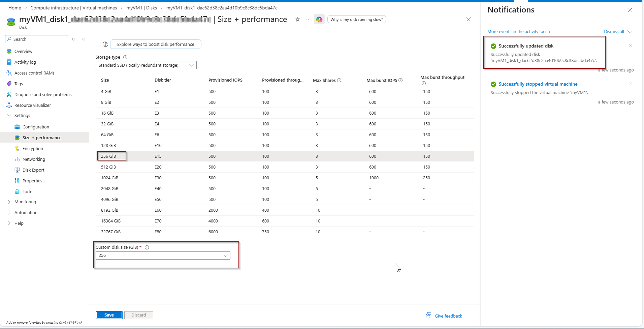Expand the Dismiss all chevron
This screenshot has height=329, width=644.
coord(630,32)
